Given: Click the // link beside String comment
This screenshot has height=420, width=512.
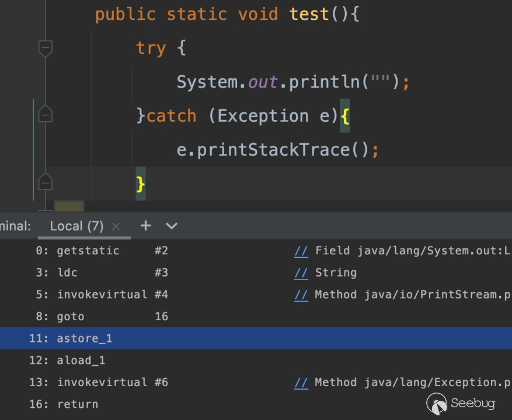Looking at the screenshot, I should [301, 272].
